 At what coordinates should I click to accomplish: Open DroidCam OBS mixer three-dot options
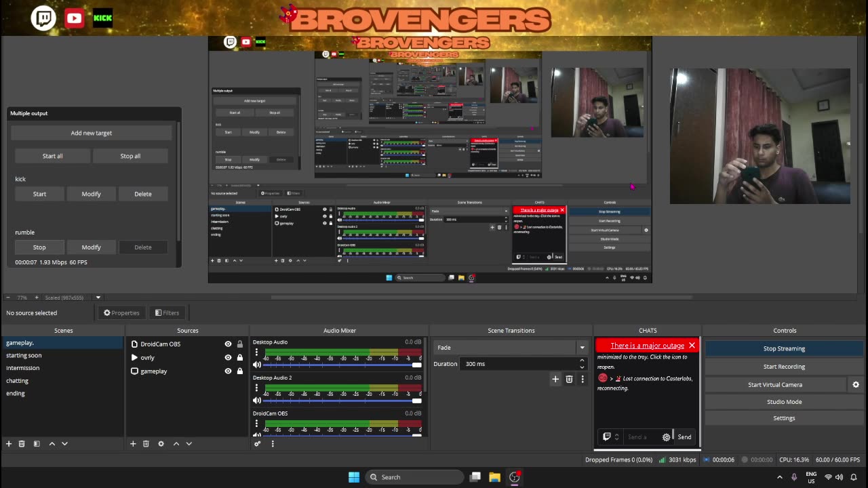(256, 424)
